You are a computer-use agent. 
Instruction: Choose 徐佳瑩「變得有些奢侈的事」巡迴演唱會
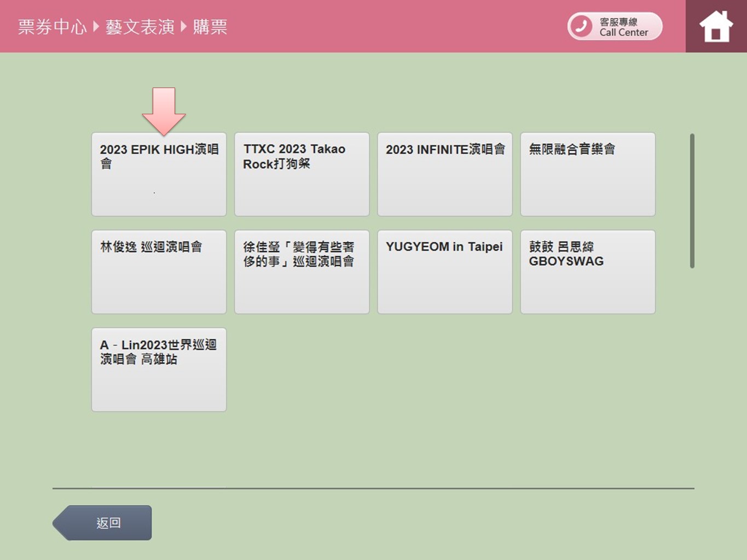pyautogui.click(x=302, y=272)
